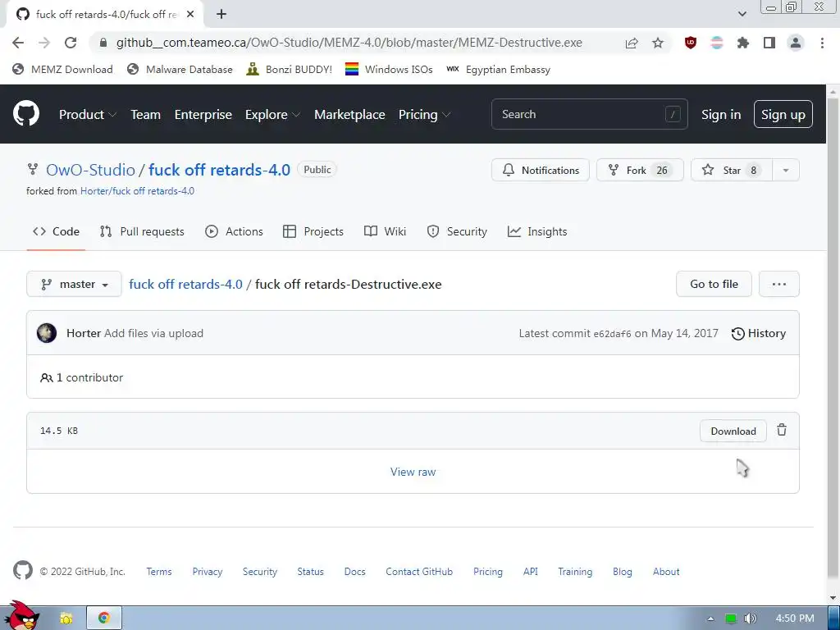Open Enterprise in the header
Image resolution: width=840 pixels, height=630 pixels.
tap(203, 115)
